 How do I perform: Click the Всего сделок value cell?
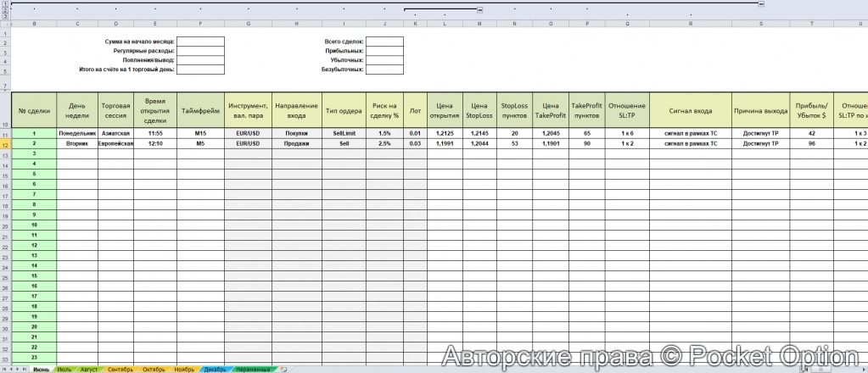384,41
